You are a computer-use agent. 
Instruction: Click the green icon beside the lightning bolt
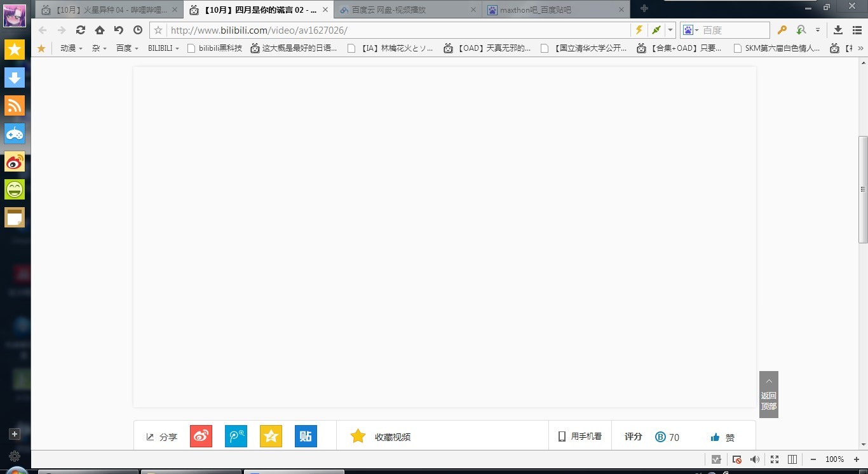click(x=656, y=30)
